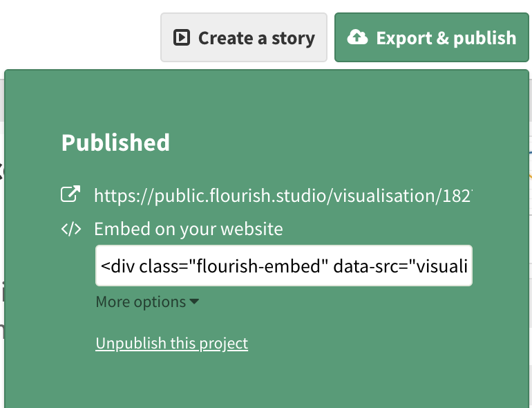
Task: Click the Create a story button
Action: 244,37
